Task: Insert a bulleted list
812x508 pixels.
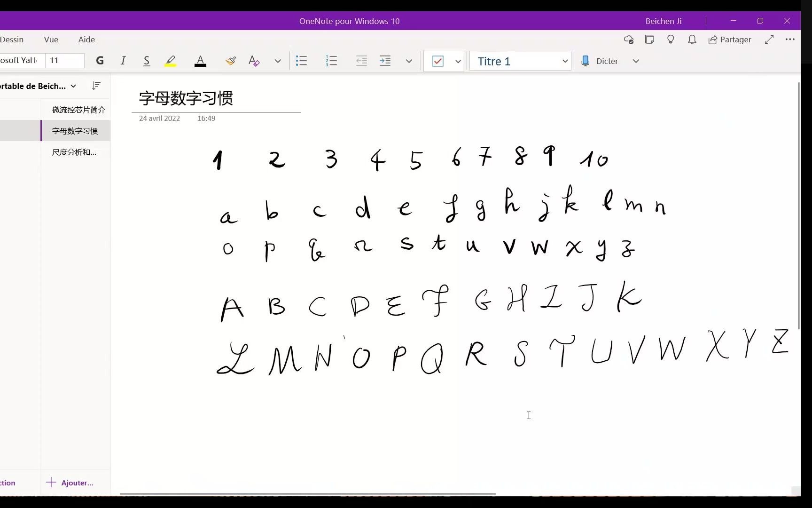Action: pyautogui.click(x=301, y=61)
